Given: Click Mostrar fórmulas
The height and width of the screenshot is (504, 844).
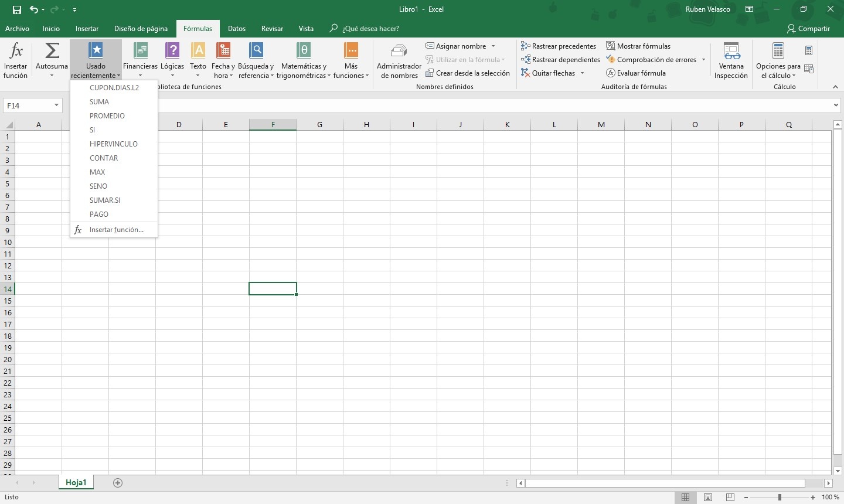Looking at the screenshot, I should pos(638,46).
